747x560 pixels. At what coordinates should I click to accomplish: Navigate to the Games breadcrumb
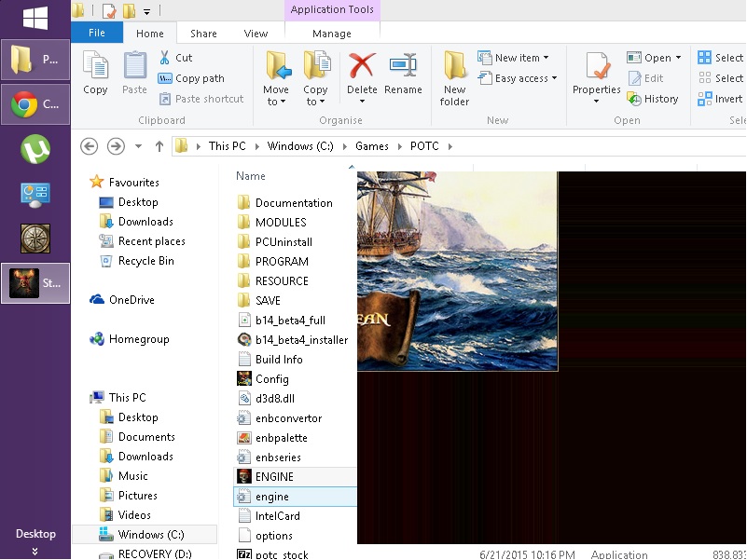point(371,146)
